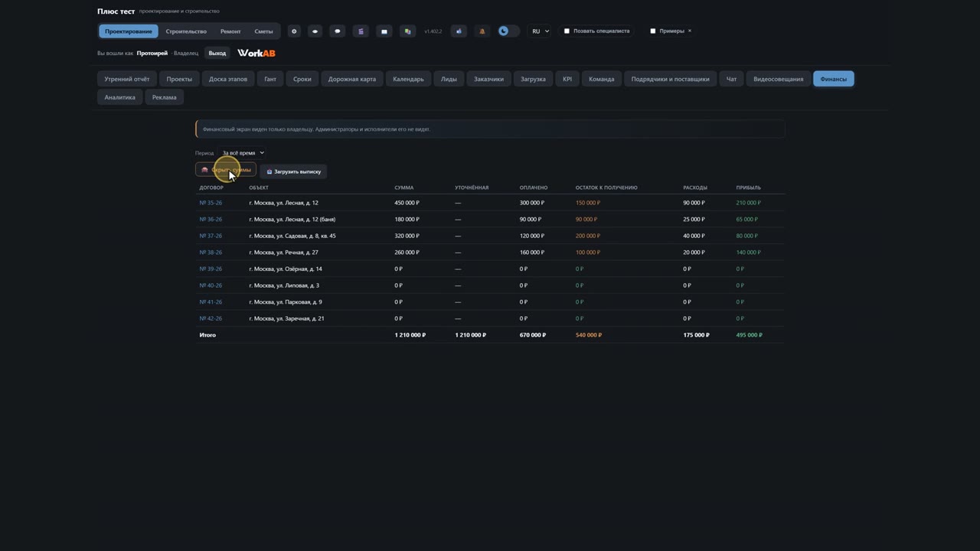Click the Итого profit value 495 000 ₽
Viewport: 980px width, 551px height.
pos(749,335)
